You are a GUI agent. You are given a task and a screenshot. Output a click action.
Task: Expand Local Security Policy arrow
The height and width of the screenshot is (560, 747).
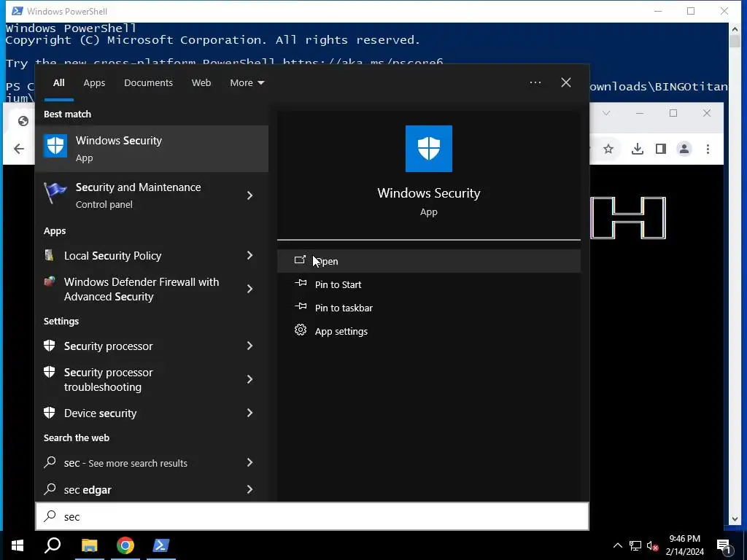[x=249, y=255]
